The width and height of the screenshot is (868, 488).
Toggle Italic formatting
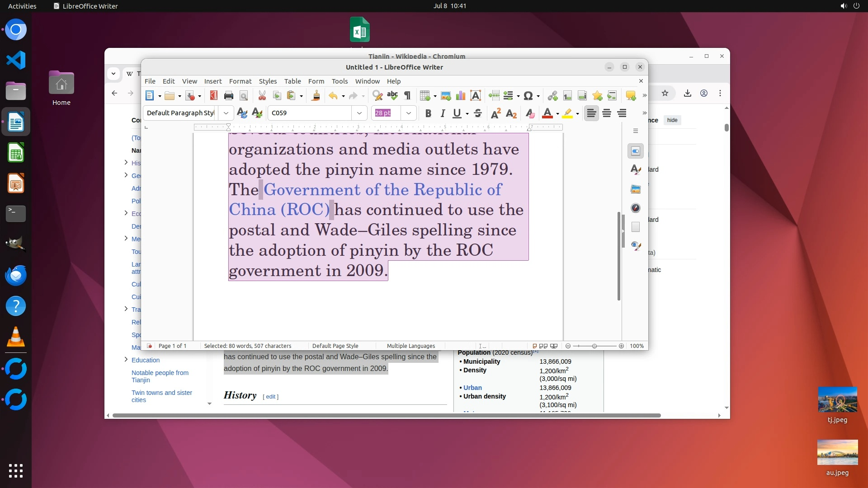coord(443,113)
